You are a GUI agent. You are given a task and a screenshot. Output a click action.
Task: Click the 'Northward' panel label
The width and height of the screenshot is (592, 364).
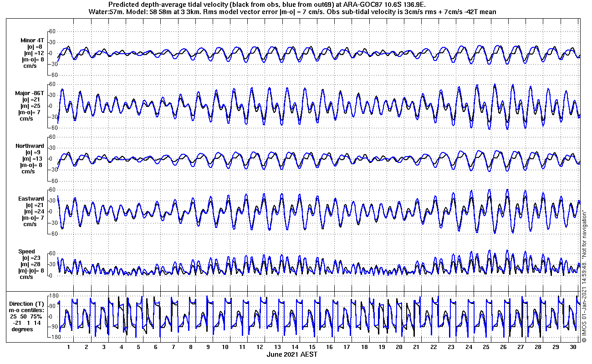point(30,146)
